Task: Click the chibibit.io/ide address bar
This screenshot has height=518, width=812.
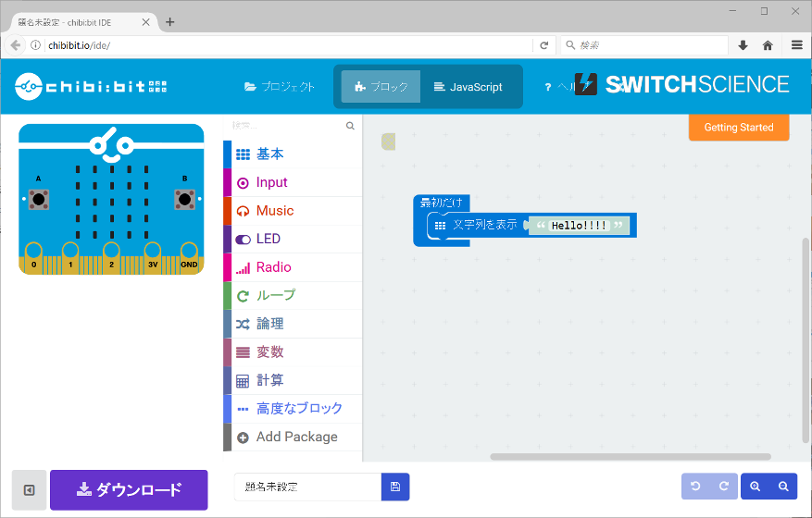Action: [287, 45]
